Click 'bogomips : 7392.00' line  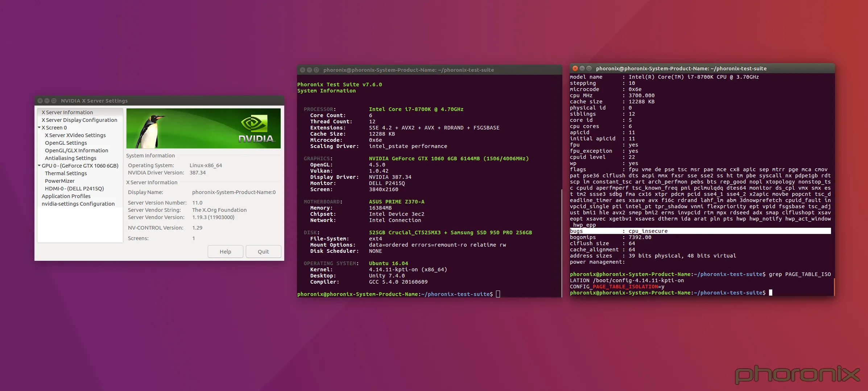[611, 237]
